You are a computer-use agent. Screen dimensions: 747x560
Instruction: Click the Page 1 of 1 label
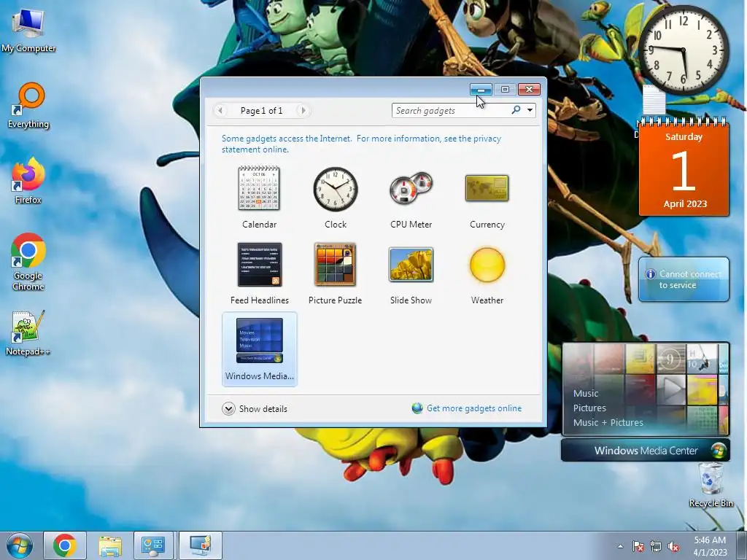pyautogui.click(x=262, y=111)
